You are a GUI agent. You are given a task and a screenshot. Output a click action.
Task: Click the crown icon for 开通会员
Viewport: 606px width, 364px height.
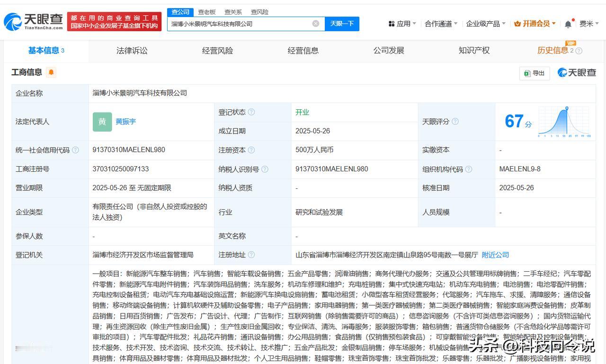[517, 24]
